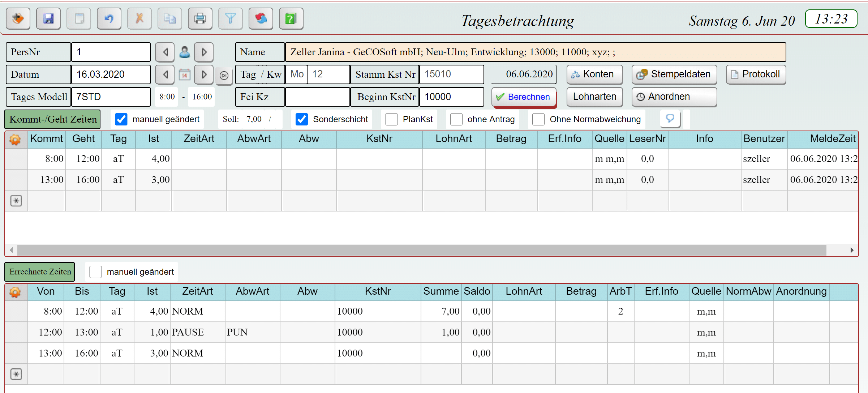Viewport: 868px width, 393px height.
Task: Click the right scroll arrow of Kommt-/Geht table
Action: click(x=852, y=250)
